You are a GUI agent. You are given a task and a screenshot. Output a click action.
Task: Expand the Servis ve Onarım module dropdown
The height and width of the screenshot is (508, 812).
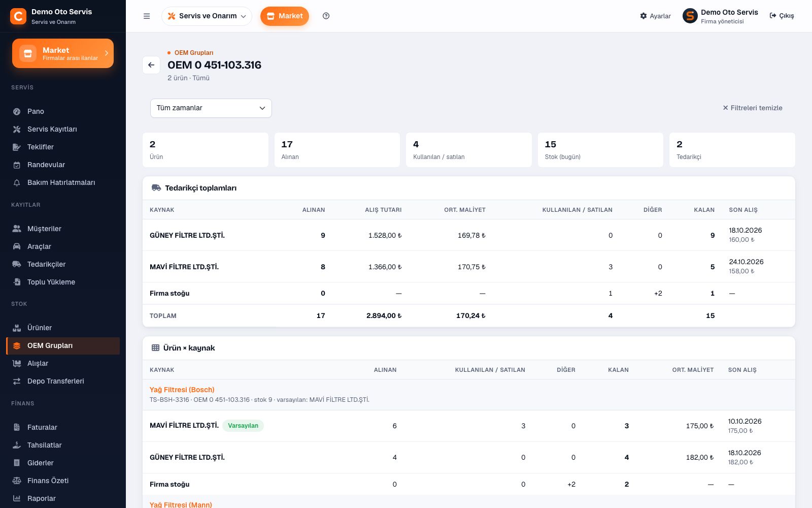pyautogui.click(x=207, y=16)
